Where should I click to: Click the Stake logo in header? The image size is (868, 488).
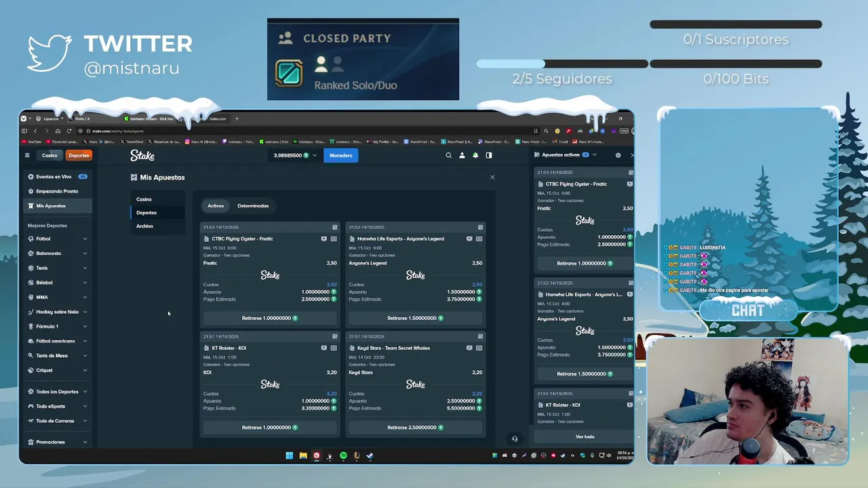142,156
